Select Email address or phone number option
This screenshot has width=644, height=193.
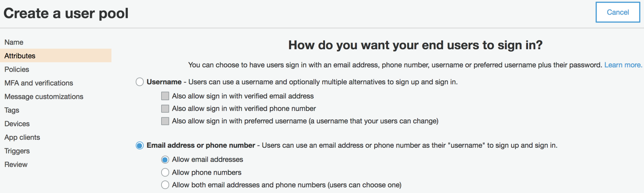pyautogui.click(x=140, y=145)
